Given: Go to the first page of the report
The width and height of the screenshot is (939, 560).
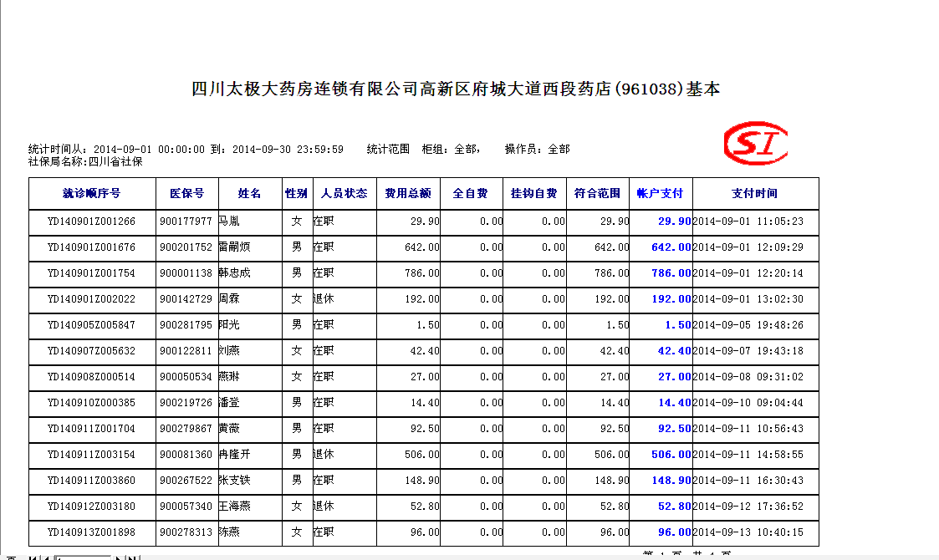Looking at the screenshot, I should (x=33, y=557).
